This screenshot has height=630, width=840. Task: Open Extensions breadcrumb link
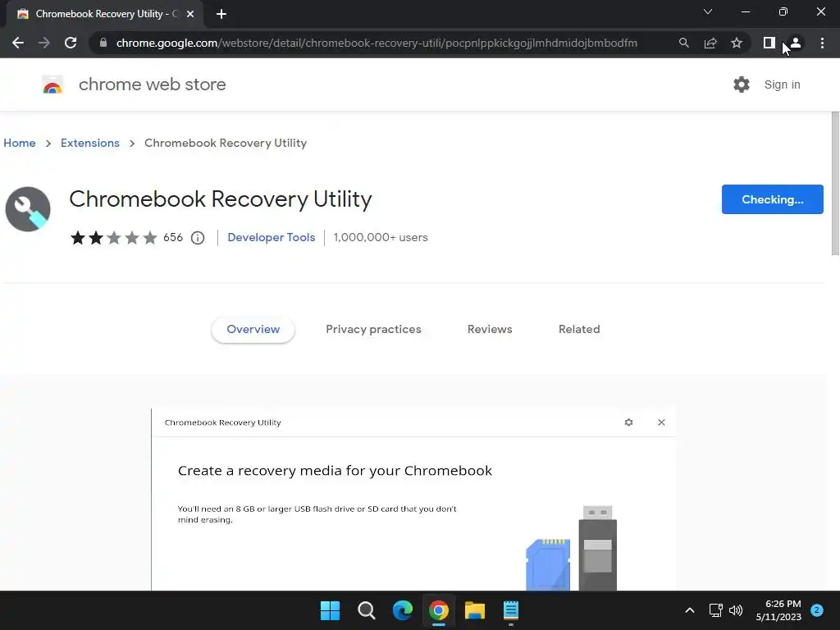pyautogui.click(x=90, y=143)
